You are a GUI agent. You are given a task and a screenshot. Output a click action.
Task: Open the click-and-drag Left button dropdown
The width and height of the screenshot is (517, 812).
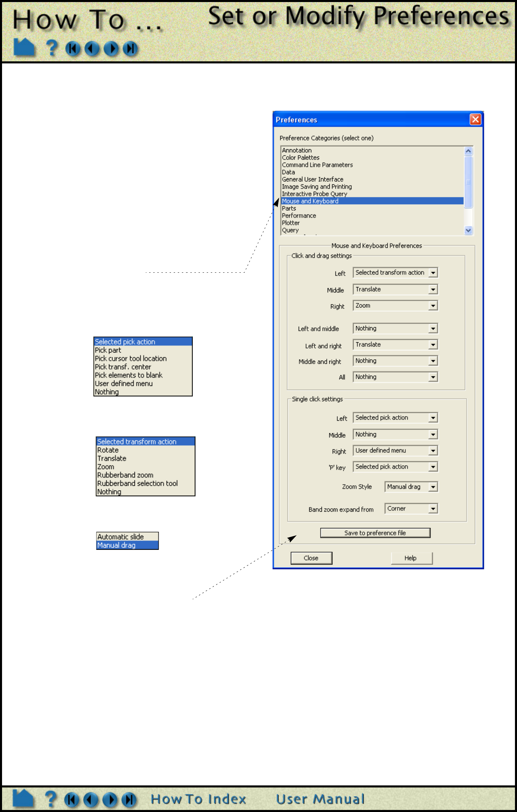pos(395,273)
